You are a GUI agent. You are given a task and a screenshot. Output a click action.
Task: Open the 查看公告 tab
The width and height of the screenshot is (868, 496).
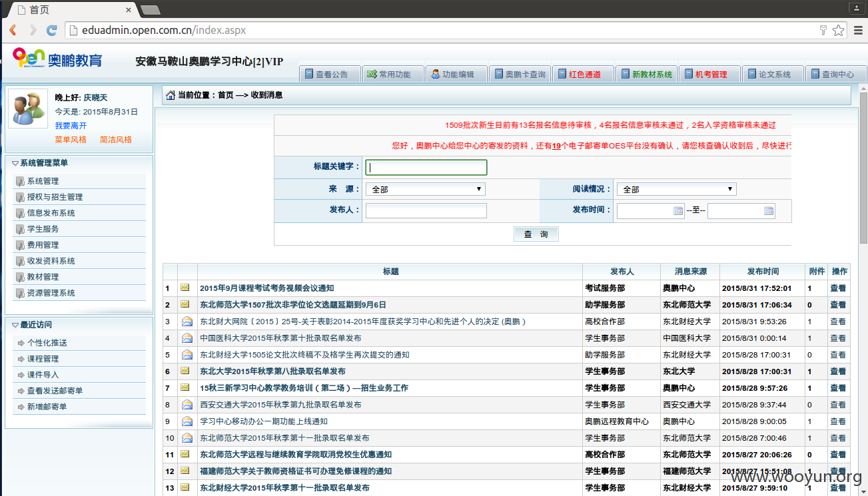[x=330, y=74]
